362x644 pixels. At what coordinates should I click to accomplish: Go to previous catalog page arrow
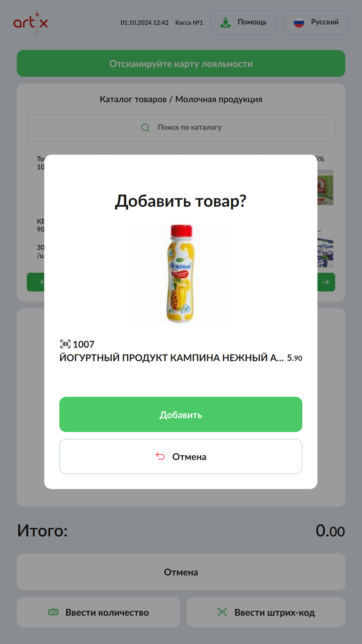[x=36, y=282]
